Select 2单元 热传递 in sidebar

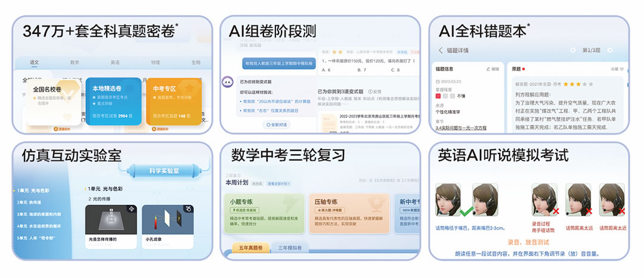[29, 202]
